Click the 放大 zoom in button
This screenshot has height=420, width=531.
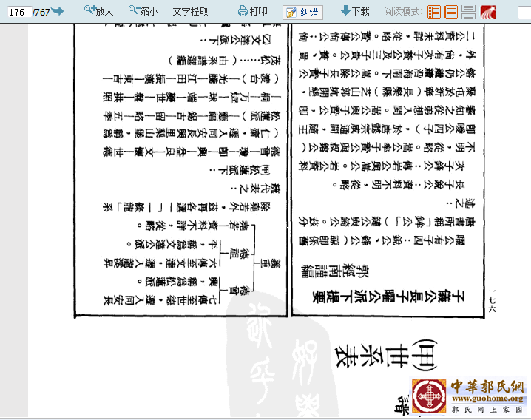point(98,11)
